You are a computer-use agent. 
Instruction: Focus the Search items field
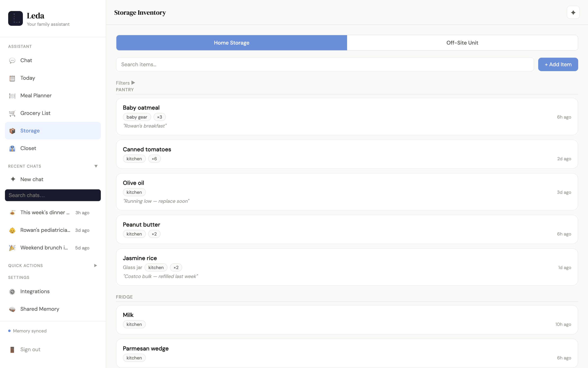(325, 64)
